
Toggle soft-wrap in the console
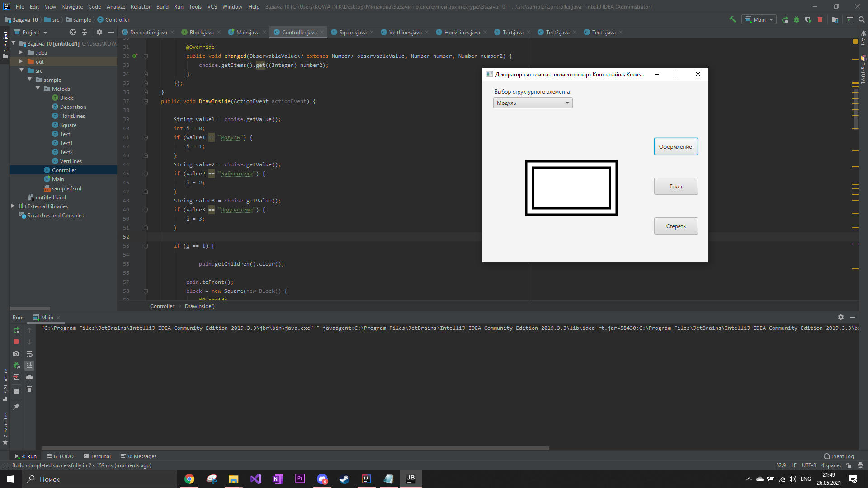pyautogui.click(x=29, y=354)
